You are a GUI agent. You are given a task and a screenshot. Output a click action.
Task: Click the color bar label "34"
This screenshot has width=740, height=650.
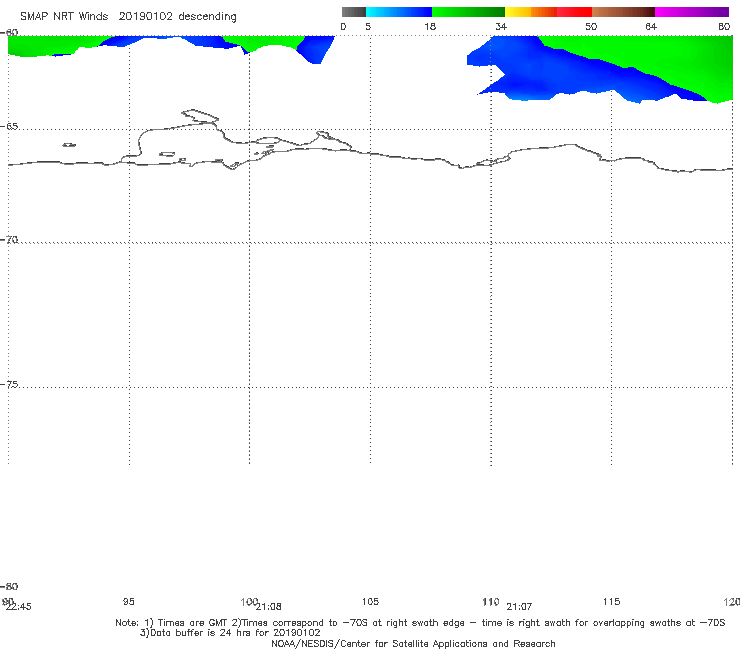(x=501, y=26)
